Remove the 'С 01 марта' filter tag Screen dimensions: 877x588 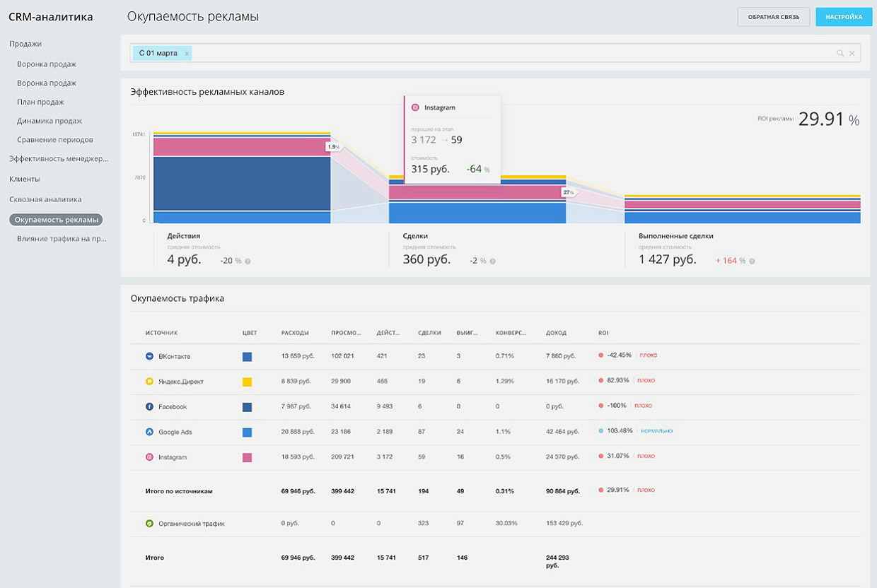[x=187, y=53]
